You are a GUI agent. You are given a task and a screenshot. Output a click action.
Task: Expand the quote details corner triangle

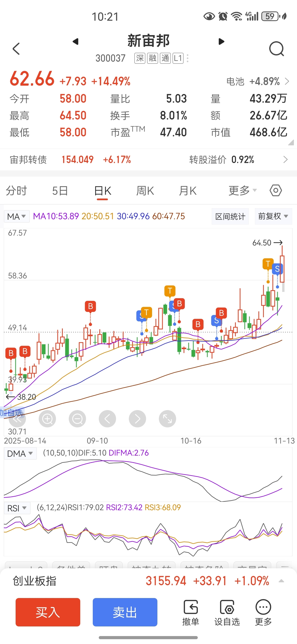[291, 142]
